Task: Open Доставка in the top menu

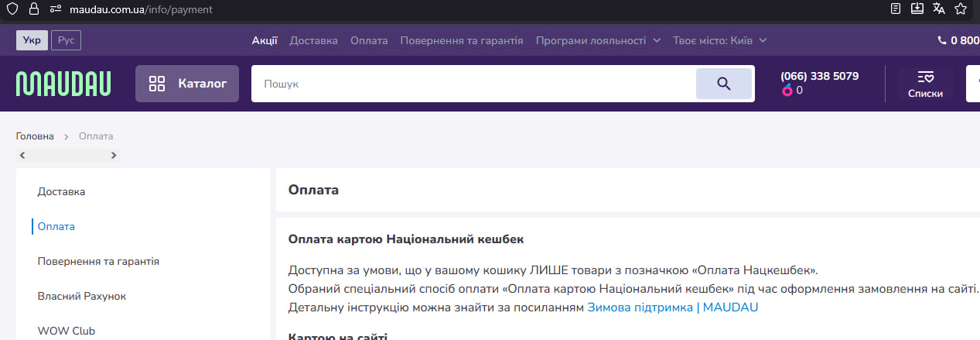Action: (x=314, y=40)
